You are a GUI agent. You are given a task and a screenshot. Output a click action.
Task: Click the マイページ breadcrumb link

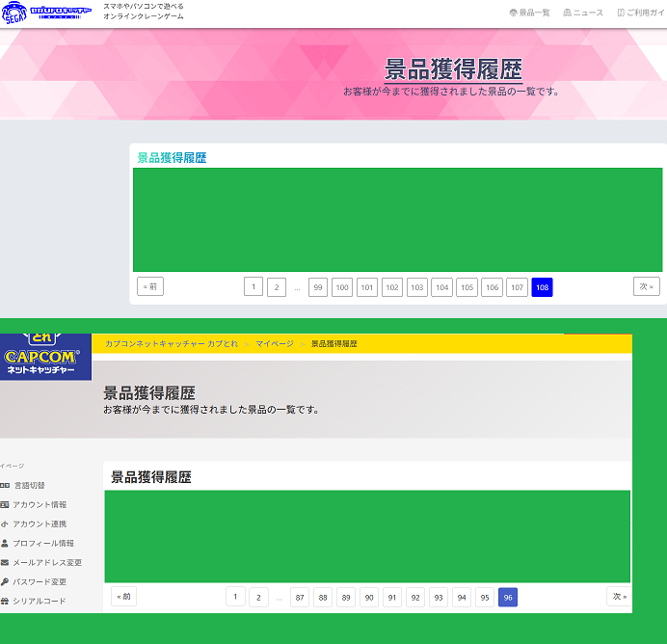275,343
